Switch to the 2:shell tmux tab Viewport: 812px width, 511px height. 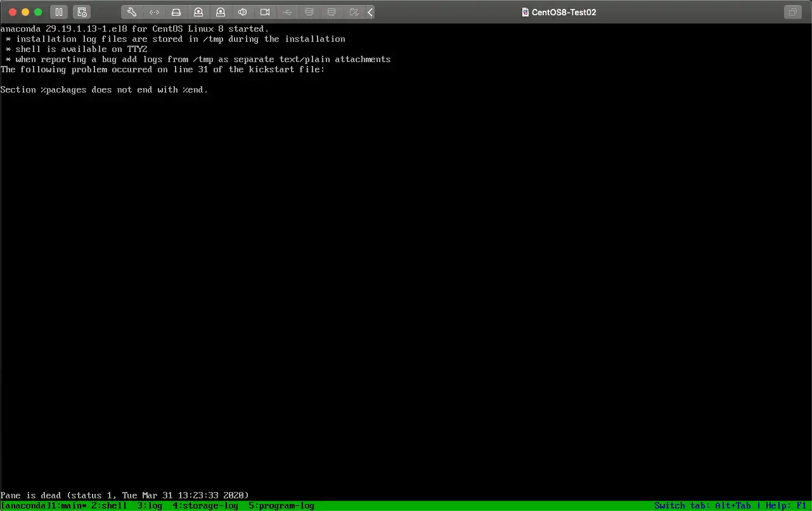click(x=109, y=506)
